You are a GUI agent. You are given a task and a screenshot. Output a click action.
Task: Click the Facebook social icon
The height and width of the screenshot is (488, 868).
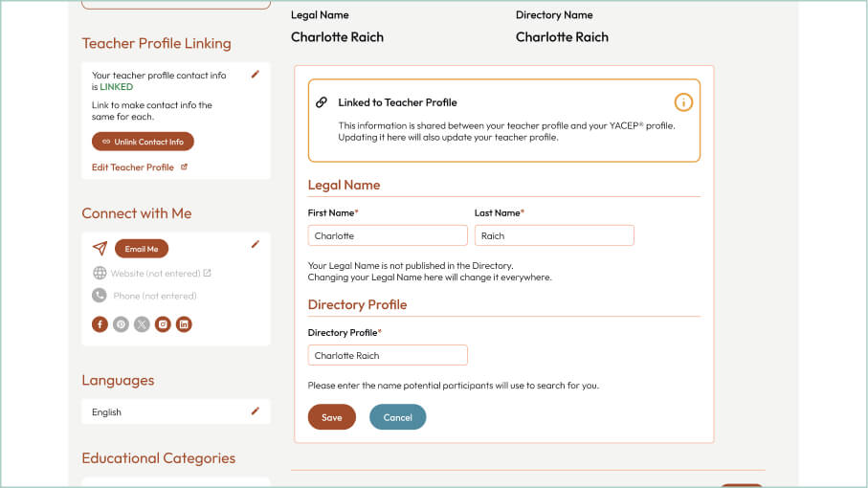click(100, 324)
